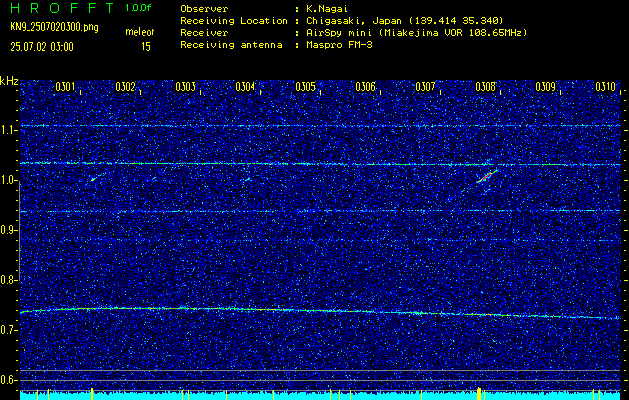Click the Receiving Location field label

(x=234, y=21)
